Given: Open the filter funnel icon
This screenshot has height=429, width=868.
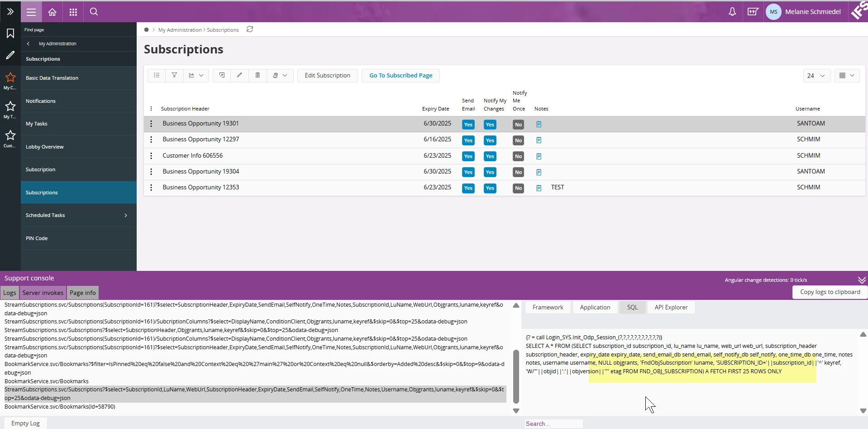Looking at the screenshot, I should coord(174,75).
